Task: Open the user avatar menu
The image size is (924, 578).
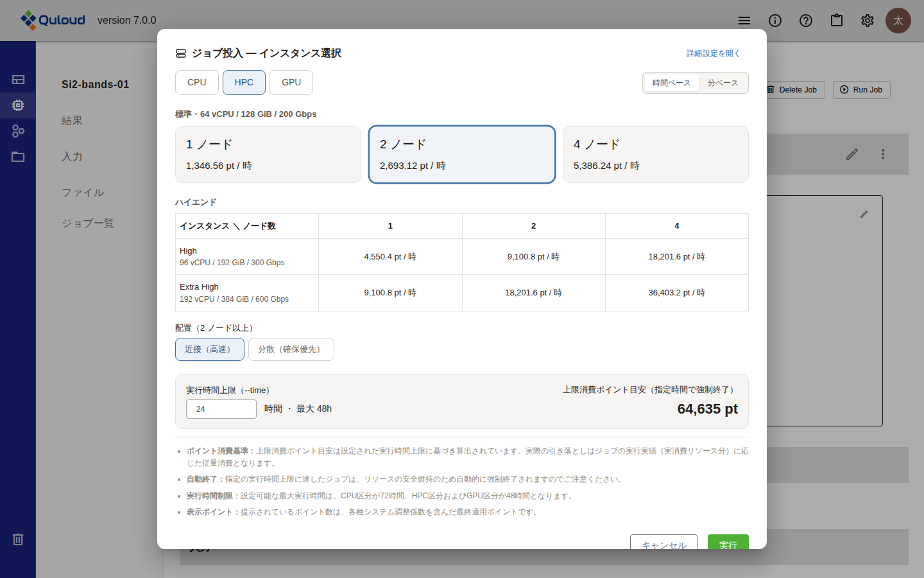Action: coord(898,21)
